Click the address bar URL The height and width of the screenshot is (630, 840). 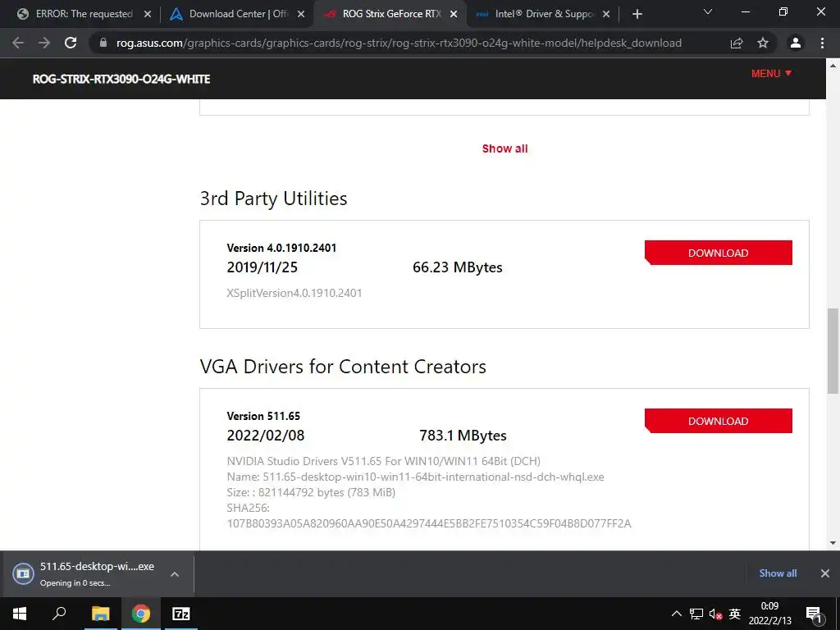pyautogui.click(x=399, y=43)
